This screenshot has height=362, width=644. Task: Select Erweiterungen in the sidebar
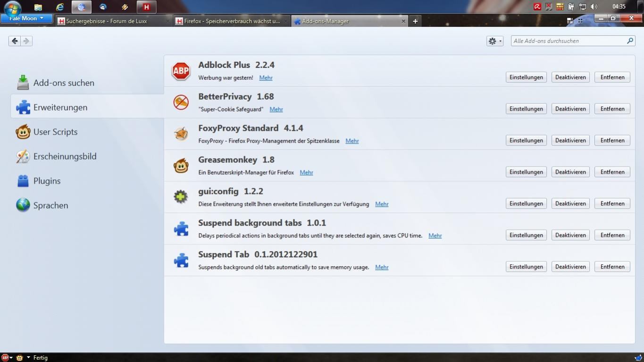[87, 107]
